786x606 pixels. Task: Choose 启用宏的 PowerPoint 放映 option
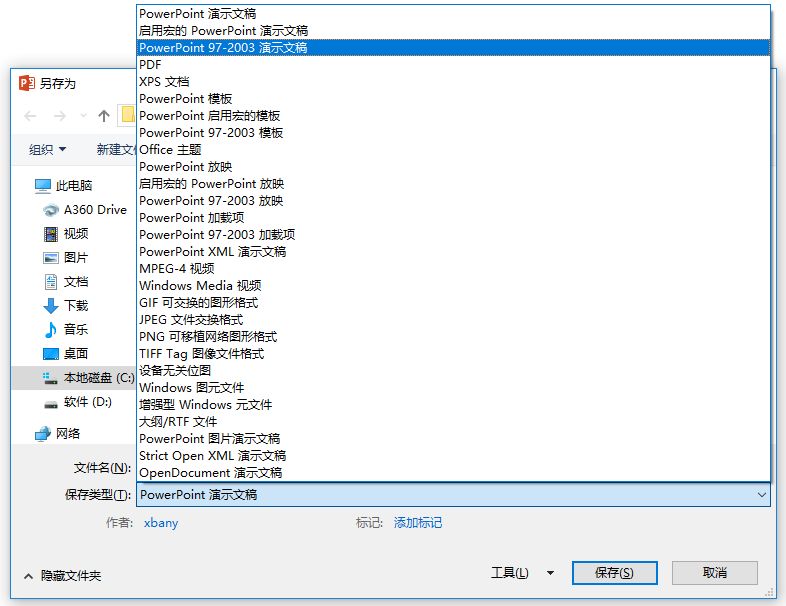[x=453, y=184]
